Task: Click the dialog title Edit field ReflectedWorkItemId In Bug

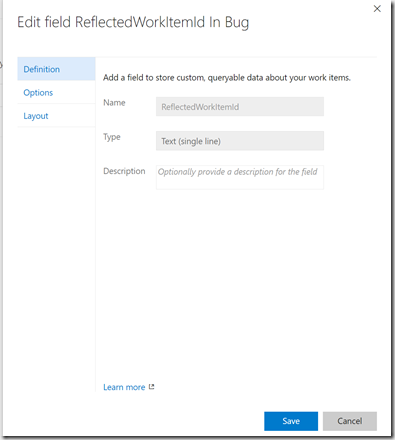Action: pos(133,23)
